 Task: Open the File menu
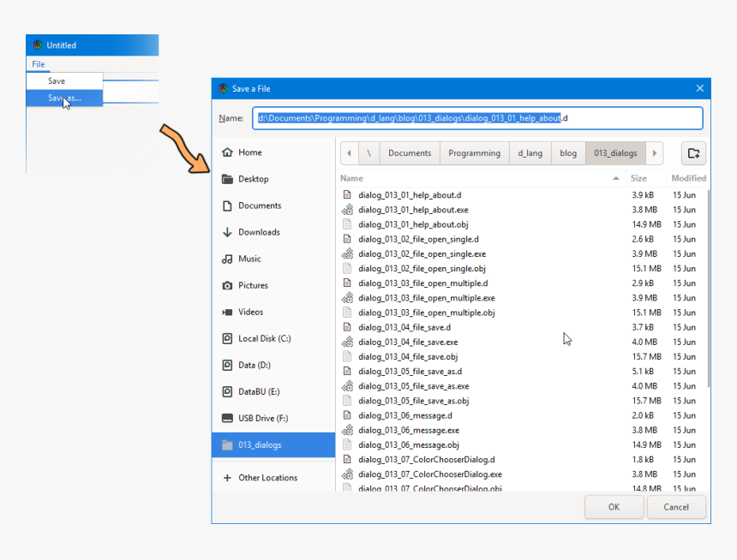(39, 64)
